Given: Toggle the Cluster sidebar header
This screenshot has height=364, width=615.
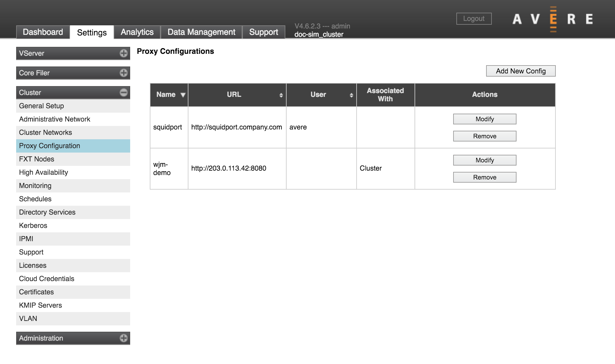Looking at the screenshot, I should tap(73, 92).
